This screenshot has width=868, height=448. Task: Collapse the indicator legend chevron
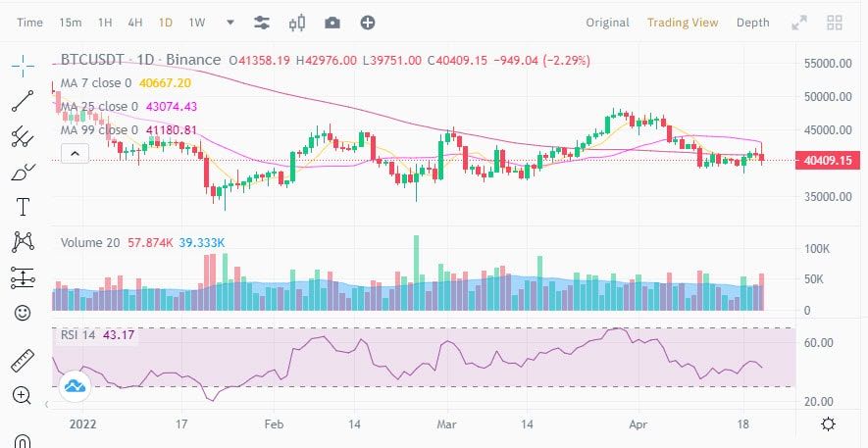point(75,153)
